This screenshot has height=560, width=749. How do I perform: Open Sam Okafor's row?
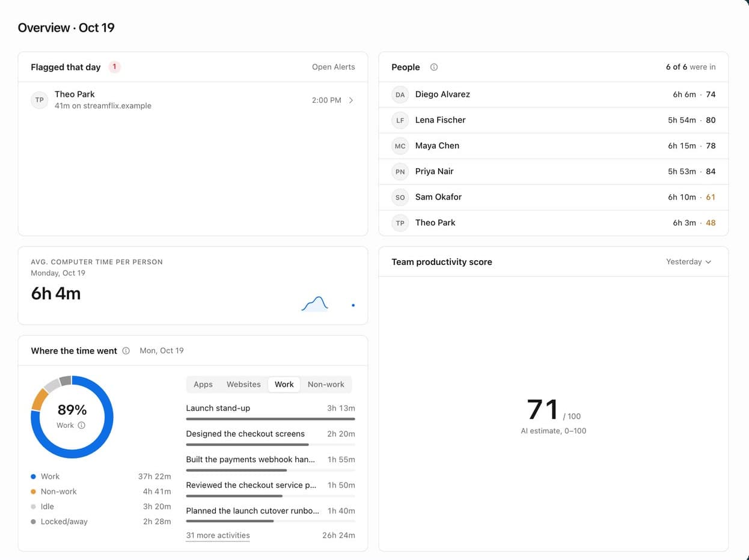(554, 197)
